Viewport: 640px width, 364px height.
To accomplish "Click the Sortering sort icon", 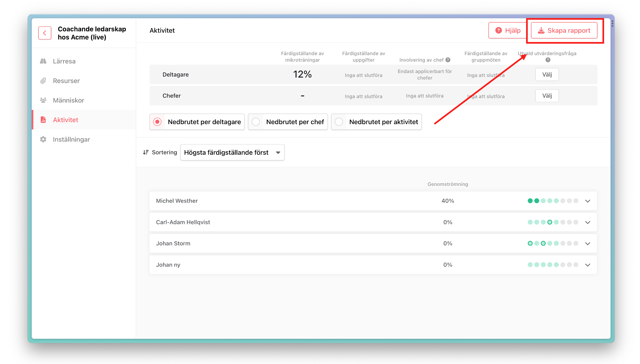I will coord(146,152).
